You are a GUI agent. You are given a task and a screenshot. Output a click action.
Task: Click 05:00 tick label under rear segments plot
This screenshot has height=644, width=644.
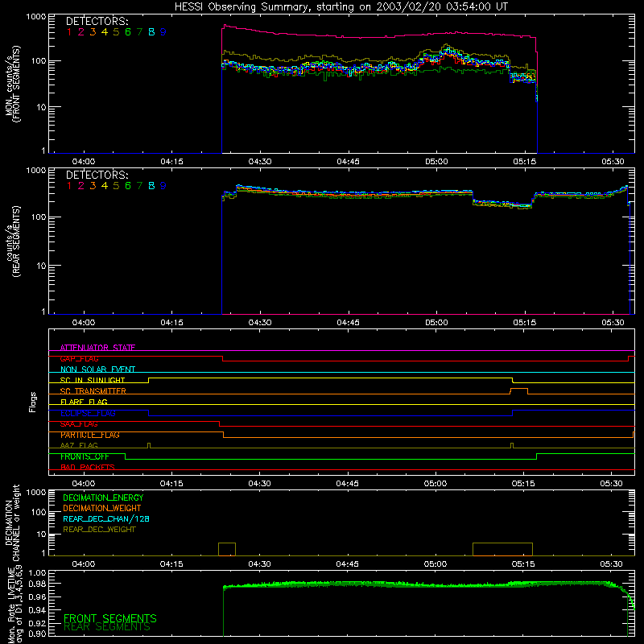(436, 323)
